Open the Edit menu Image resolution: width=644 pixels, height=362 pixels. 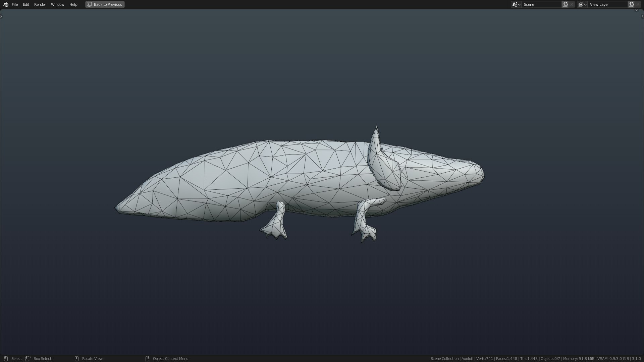(26, 4)
